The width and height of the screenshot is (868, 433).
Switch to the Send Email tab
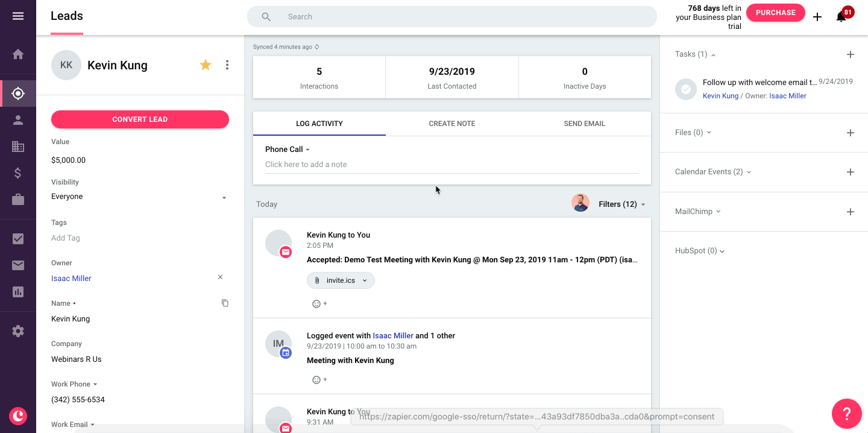coord(585,124)
